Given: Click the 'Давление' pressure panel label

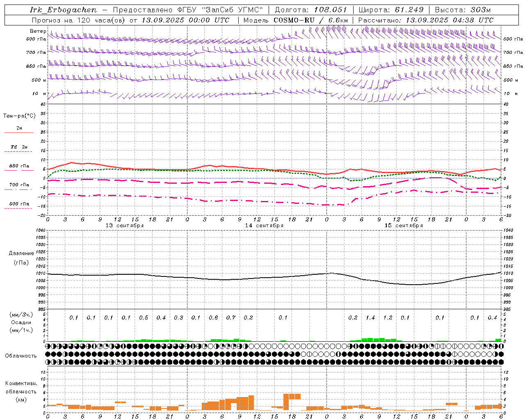Looking at the screenshot, I should (21, 253).
